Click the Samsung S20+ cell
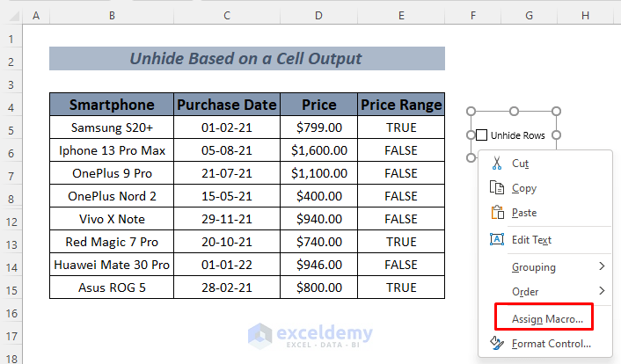Screen dimensions: 621x364 tap(112, 127)
